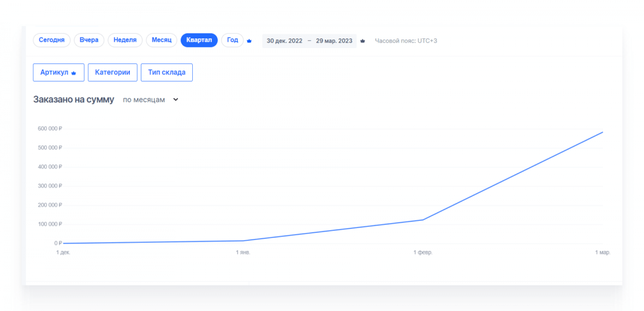The image size is (644, 311).
Task: Select the chart point at 1 янв.
Action: pyautogui.click(x=243, y=240)
